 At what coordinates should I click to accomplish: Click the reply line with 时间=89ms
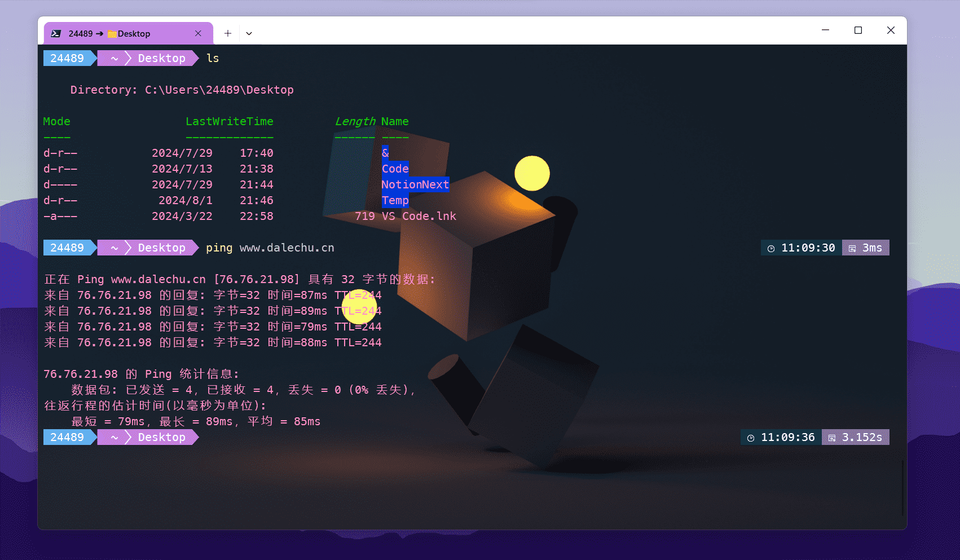click(213, 311)
